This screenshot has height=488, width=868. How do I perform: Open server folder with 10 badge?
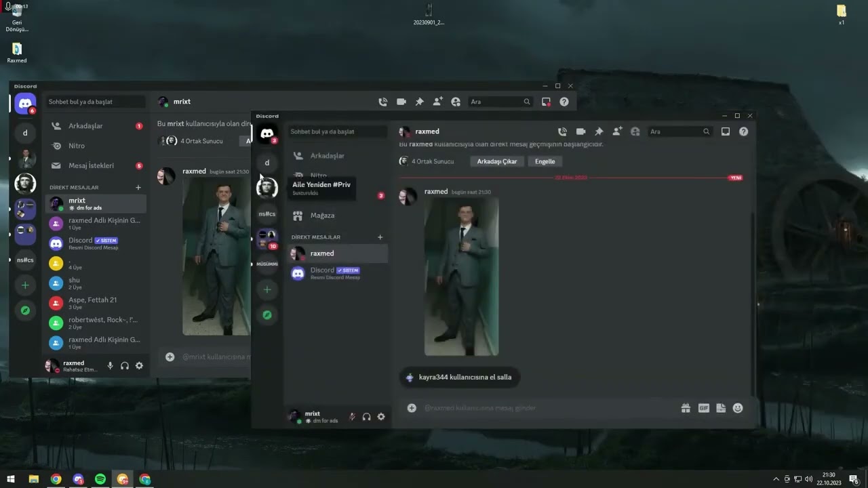point(267,239)
